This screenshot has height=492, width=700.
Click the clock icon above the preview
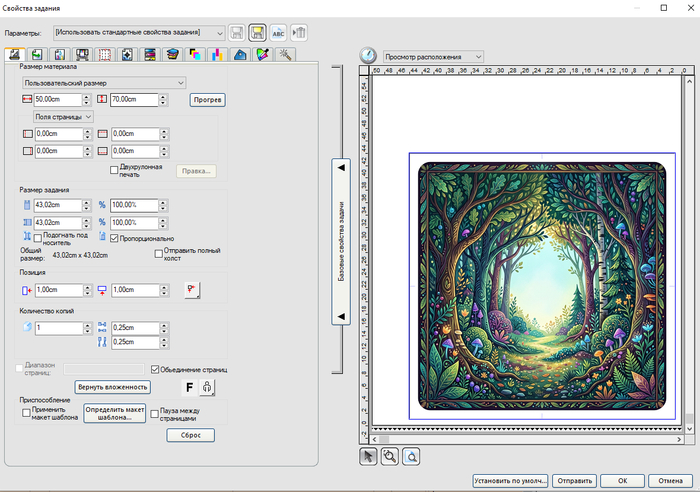[368, 56]
